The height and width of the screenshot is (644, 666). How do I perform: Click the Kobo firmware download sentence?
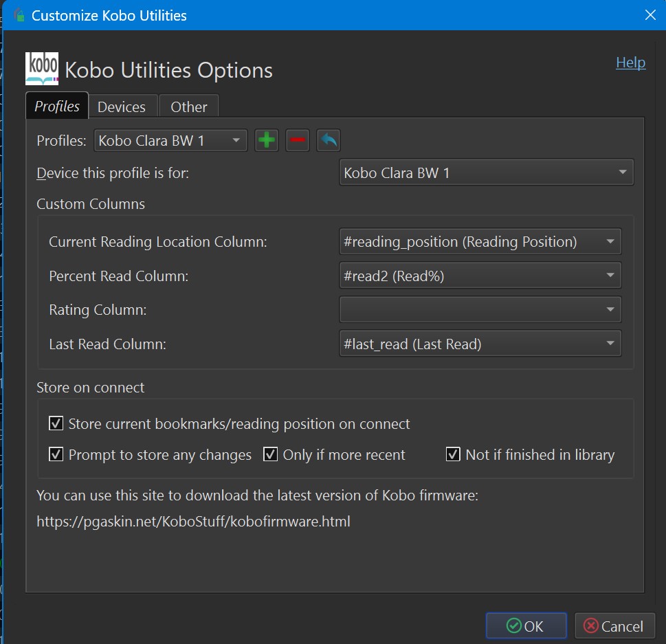coord(257,496)
